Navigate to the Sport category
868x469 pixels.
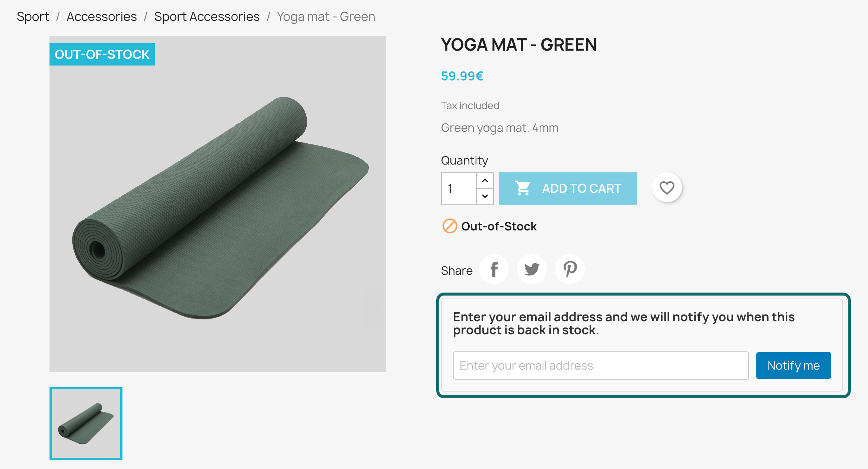pos(33,16)
